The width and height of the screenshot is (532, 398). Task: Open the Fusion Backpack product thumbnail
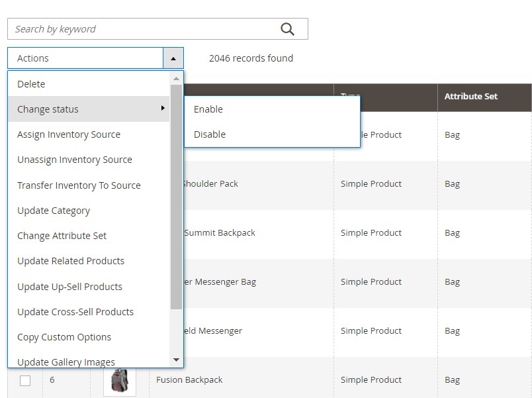click(120, 381)
